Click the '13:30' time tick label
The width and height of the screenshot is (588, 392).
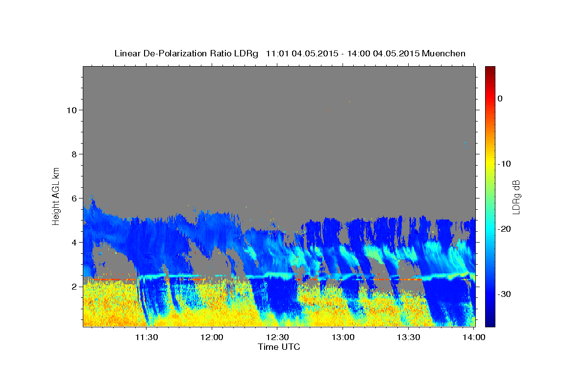[409, 337]
